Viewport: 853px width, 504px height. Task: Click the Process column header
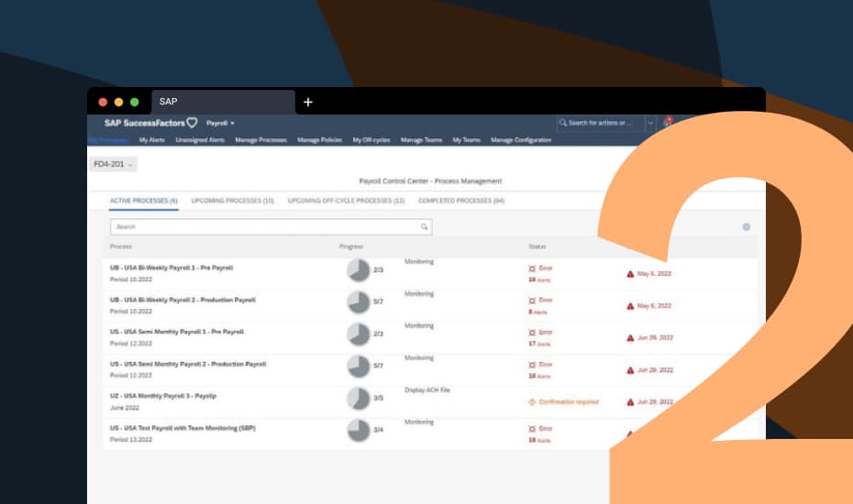coord(121,247)
